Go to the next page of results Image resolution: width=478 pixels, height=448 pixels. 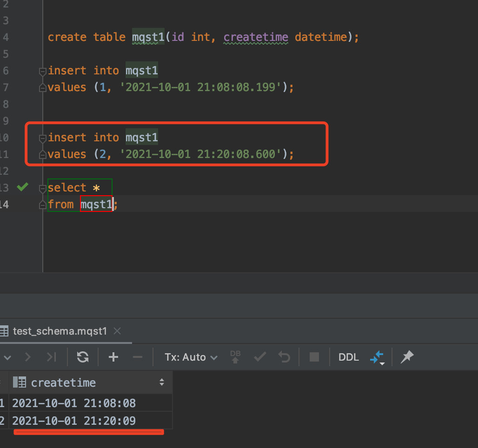tap(27, 357)
